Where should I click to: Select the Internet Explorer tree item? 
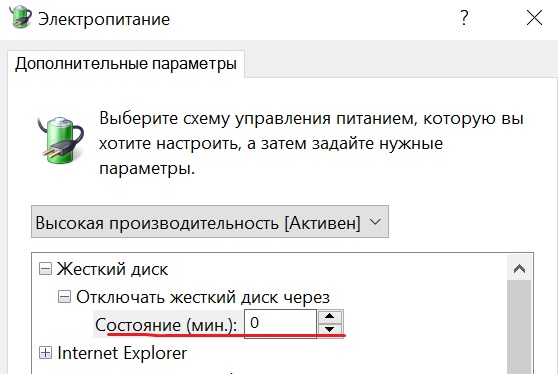(122, 353)
